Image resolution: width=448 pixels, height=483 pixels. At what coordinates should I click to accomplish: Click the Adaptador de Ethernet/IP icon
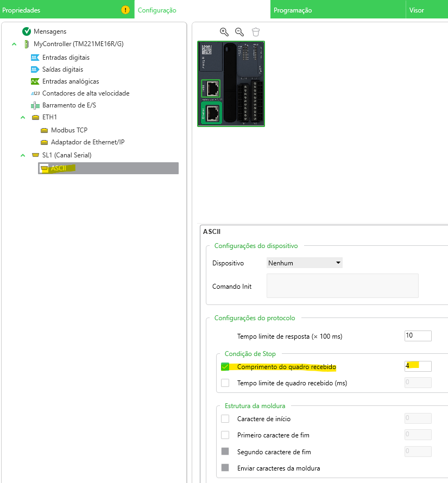click(44, 142)
